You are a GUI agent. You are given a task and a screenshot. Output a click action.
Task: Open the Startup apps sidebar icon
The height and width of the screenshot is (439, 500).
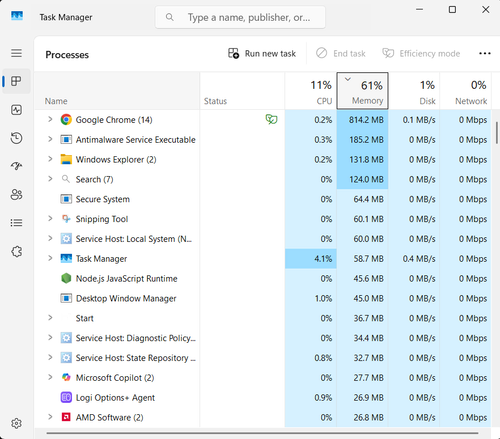point(16,166)
